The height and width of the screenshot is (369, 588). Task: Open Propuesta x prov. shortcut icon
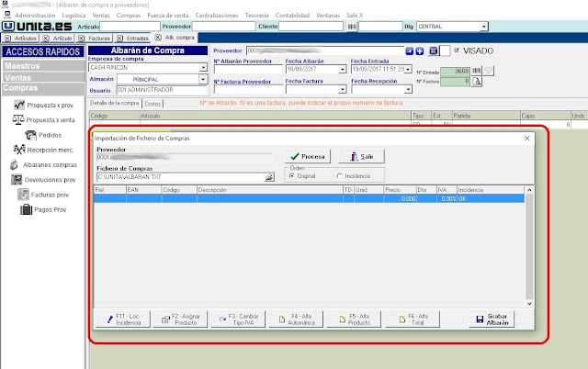(17, 106)
